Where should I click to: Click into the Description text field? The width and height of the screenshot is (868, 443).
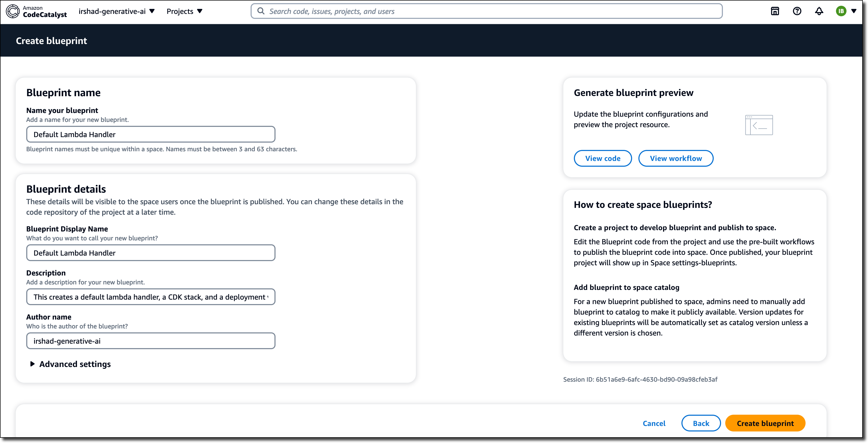151,297
